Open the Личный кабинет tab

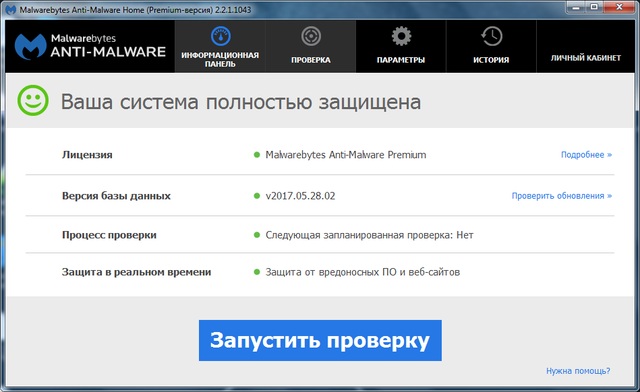pos(586,47)
